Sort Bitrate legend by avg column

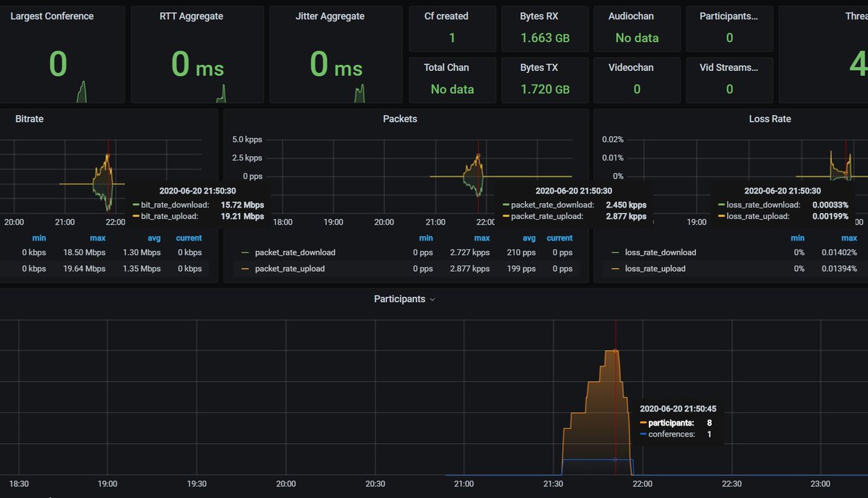pos(154,238)
